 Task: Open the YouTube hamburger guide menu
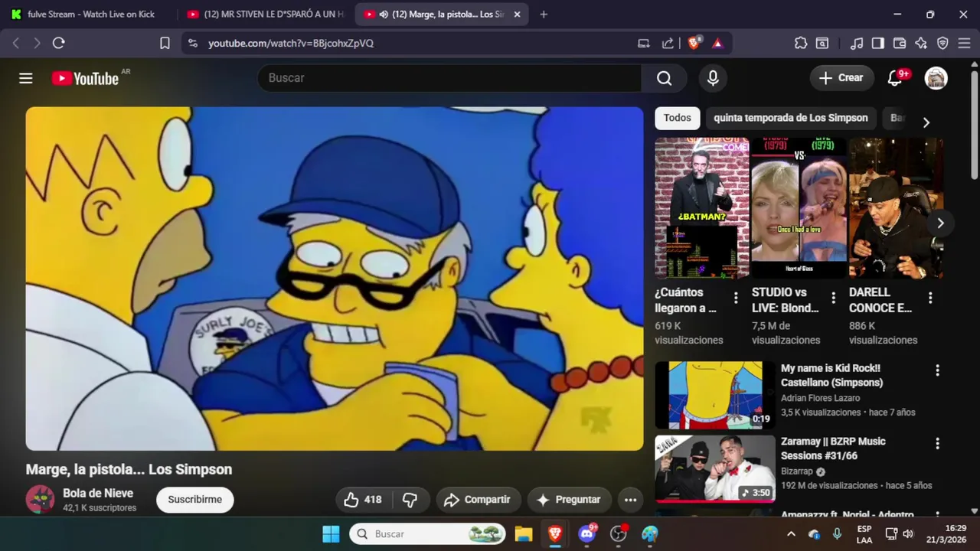tap(26, 78)
